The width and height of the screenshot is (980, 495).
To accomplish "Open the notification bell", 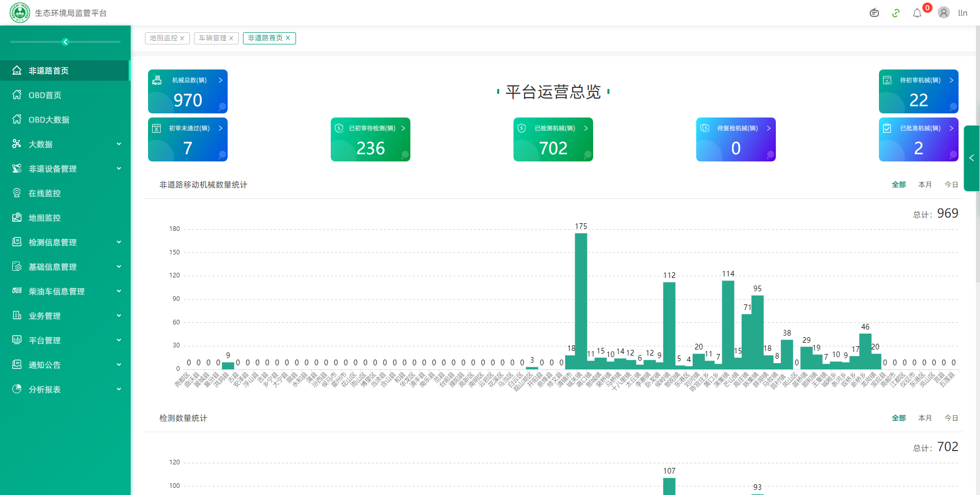I will pyautogui.click(x=917, y=13).
